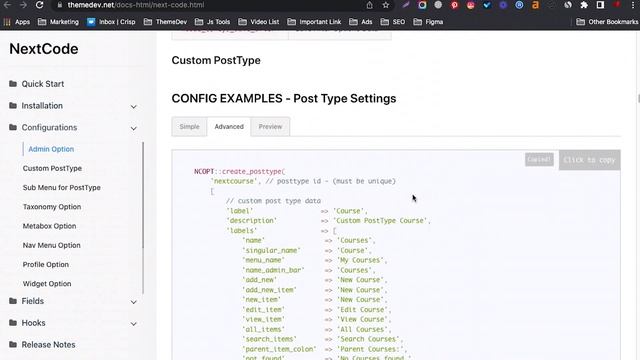The height and width of the screenshot is (360, 640).
Task: Open the Video List bookmarks folder
Action: click(259, 22)
